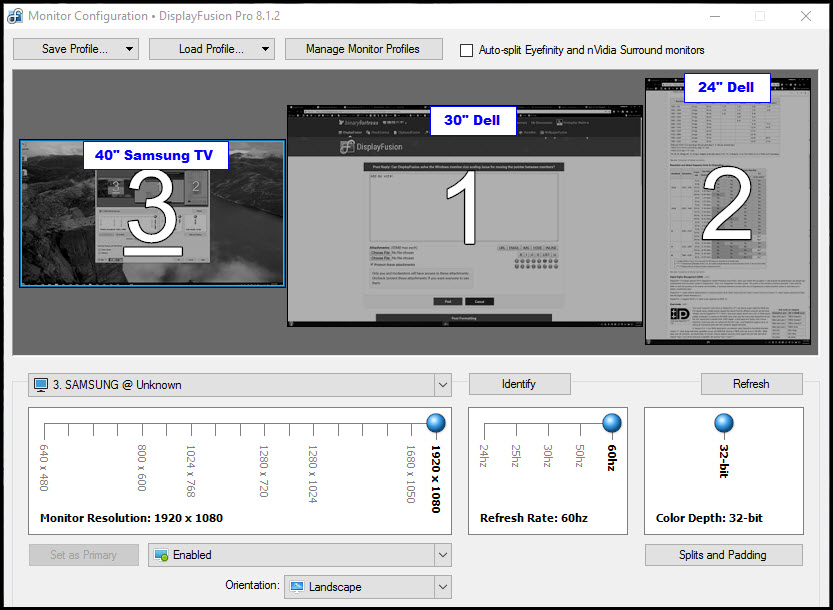Click the green Enabled status icon
This screenshot has height=610, width=833.
click(x=160, y=555)
